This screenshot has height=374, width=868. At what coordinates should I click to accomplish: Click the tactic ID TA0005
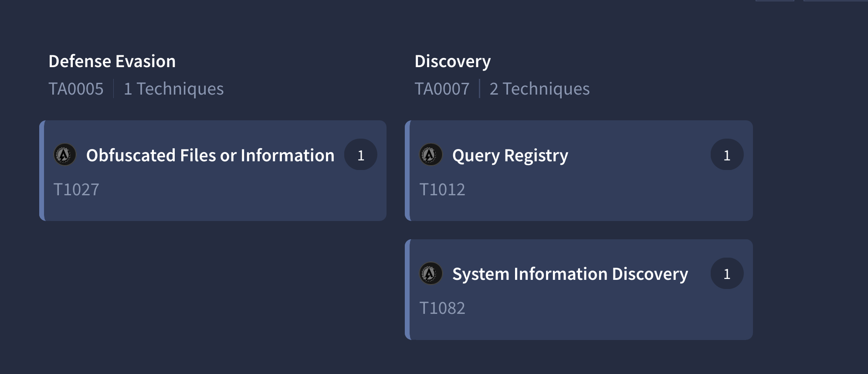pyautogui.click(x=76, y=89)
